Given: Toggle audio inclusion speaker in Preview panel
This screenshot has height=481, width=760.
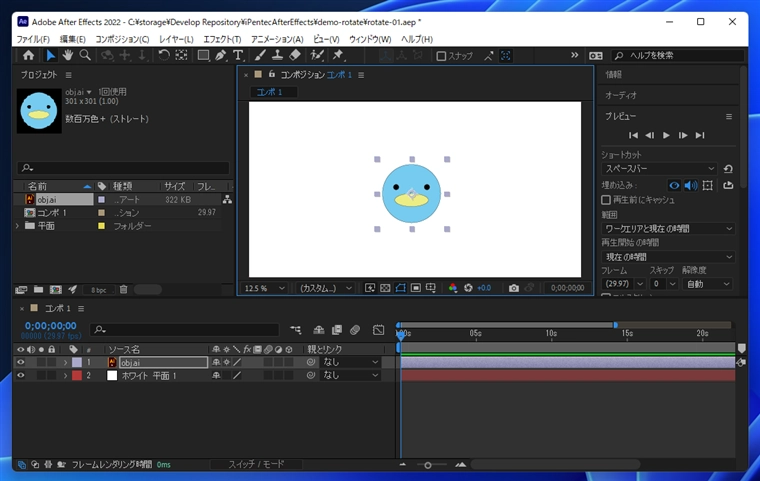Looking at the screenshot, I should [x=691, y=185].
